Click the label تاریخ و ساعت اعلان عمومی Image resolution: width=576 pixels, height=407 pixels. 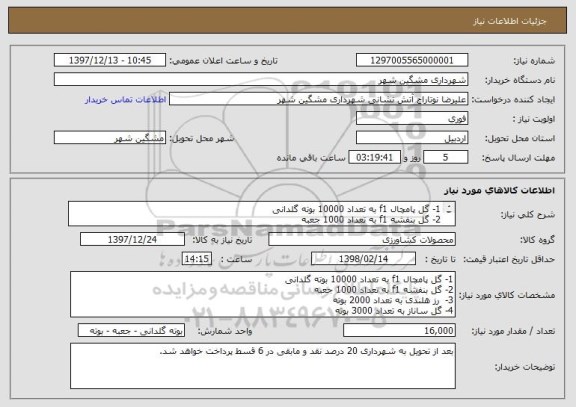(223, 61)
